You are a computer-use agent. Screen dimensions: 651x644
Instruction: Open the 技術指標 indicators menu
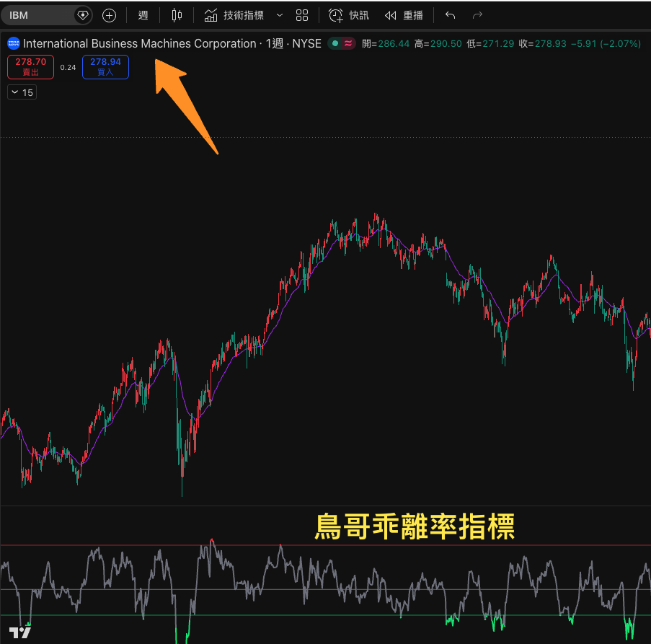pyautogui.click(x=234, y=16)
